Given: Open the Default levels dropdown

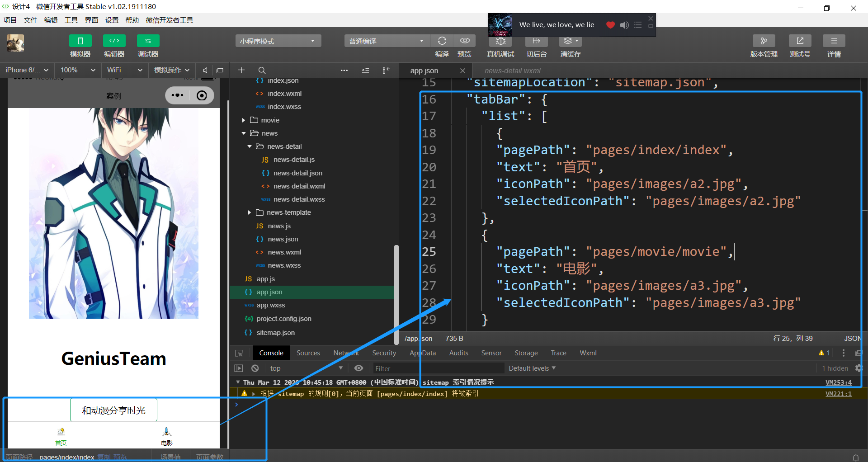Looking at the screenshot, I should (532, 368).
